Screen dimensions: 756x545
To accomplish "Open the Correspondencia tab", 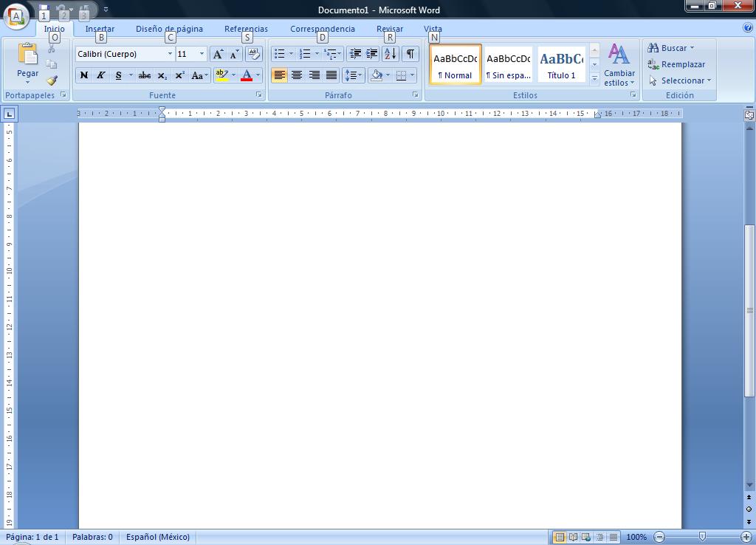I will coord(323,29).
